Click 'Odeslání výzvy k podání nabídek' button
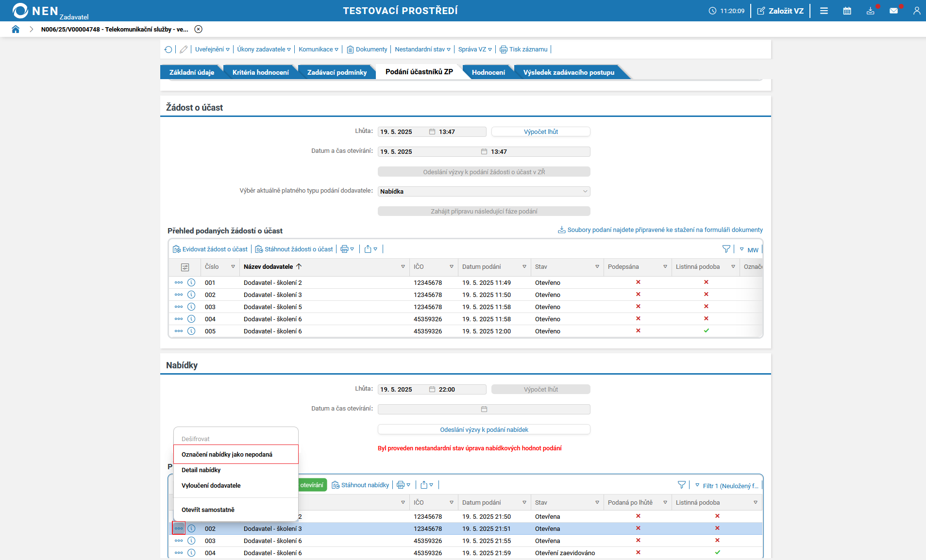The height and width of the screenshot is (560, 926). pos(484,429)
